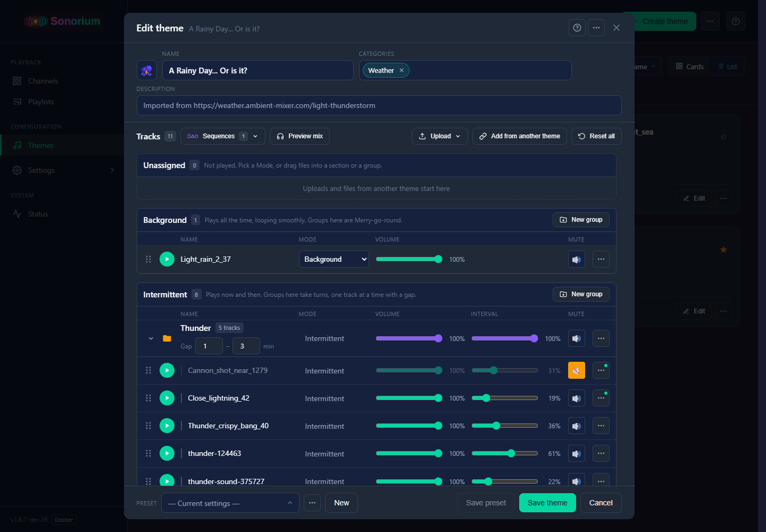Open more options for thunder-124463
The width and height of the screenshot is (766, 532).
click(x=601, y=453)
